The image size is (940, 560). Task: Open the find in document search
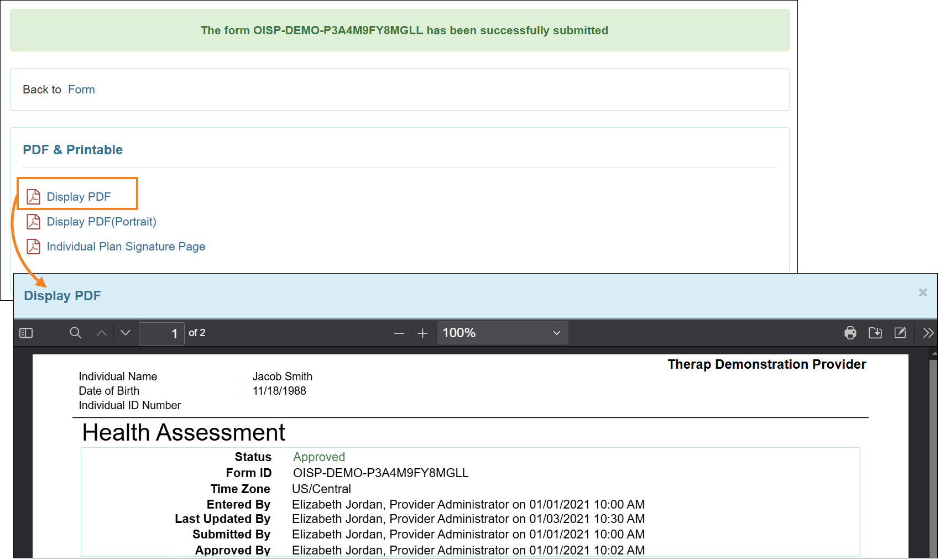(76, 333)
